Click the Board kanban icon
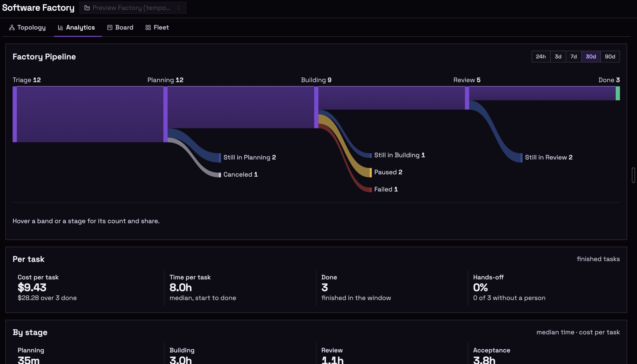This screenshot has width=637, height=364. 110,28
